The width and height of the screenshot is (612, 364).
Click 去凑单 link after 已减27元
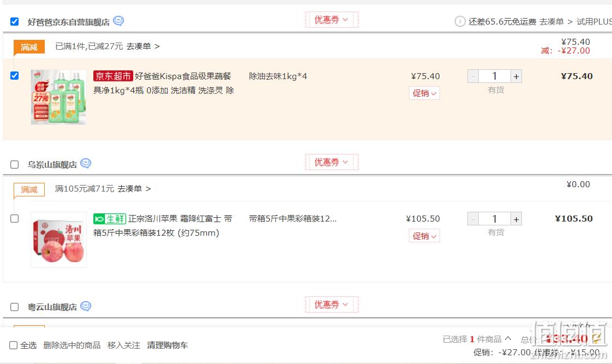click(143, 46)
